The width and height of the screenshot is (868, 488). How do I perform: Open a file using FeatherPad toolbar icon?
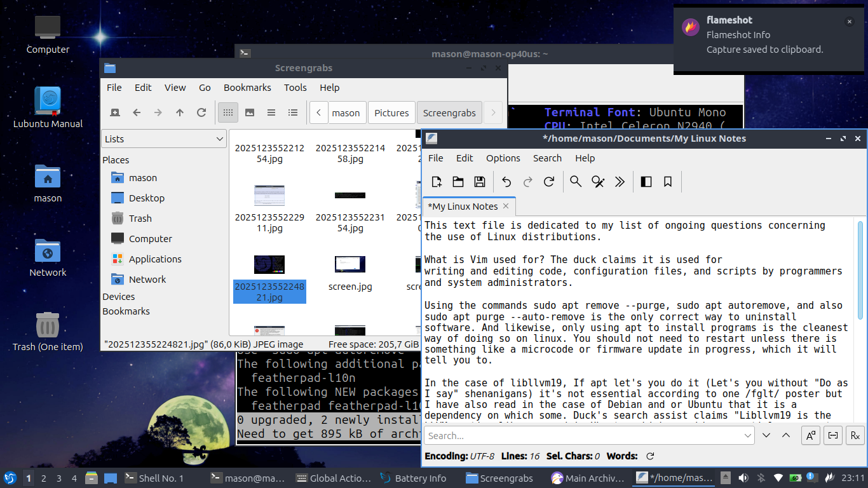coord(458,182)
